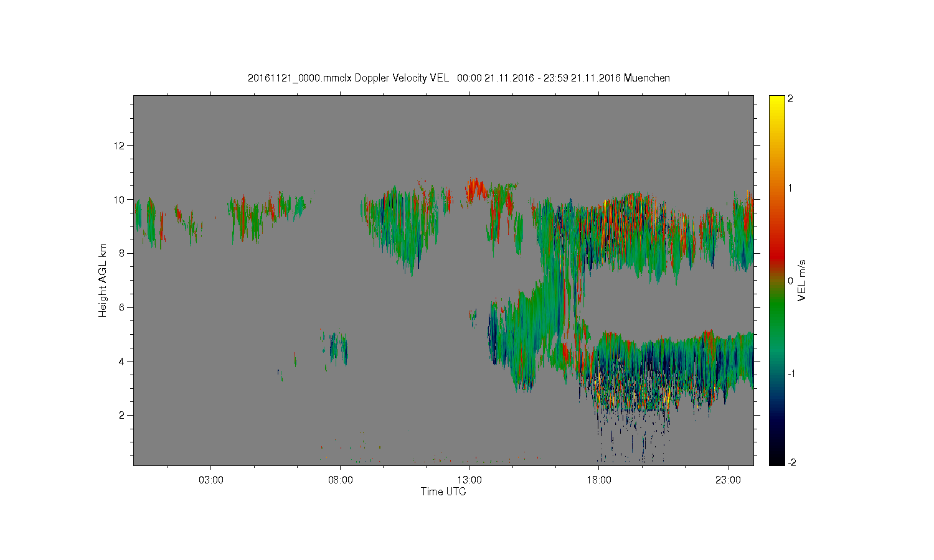Click the height label '10'
934x560 pixels.
pos(120,200)
